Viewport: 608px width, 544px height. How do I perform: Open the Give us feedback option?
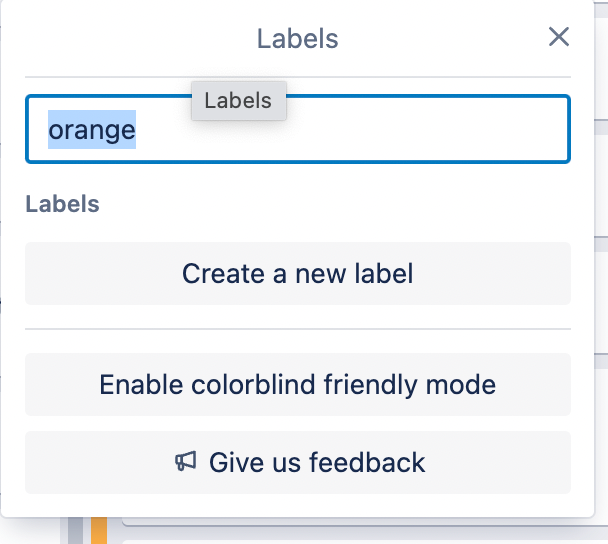(298, 462)
